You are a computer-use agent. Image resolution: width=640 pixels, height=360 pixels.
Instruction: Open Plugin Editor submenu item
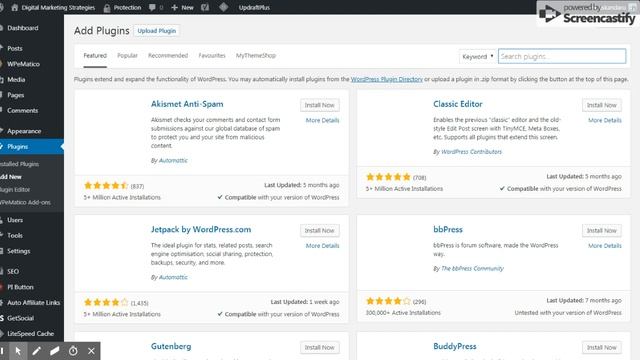15,189
